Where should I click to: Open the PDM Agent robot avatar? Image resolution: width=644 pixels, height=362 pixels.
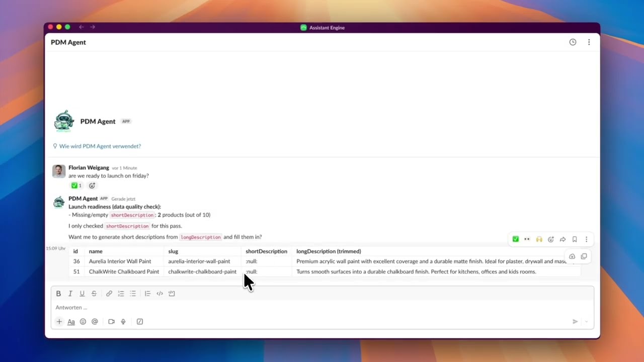click(64, 121)
